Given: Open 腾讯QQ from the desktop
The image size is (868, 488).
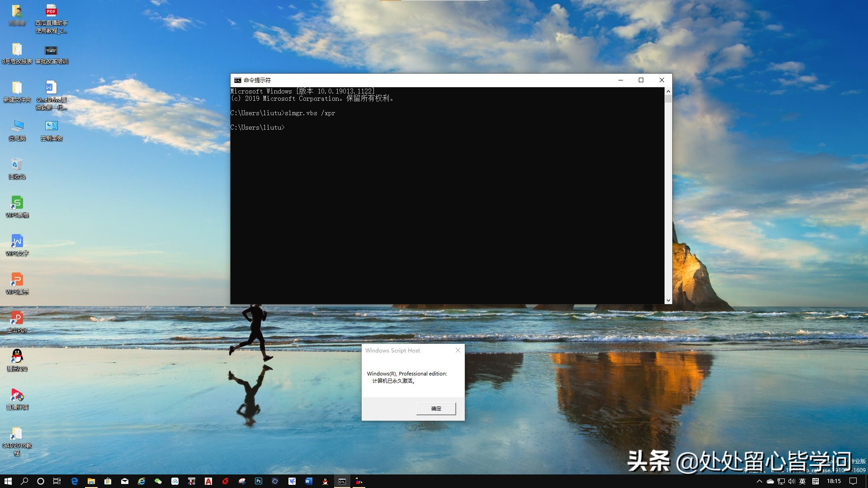Looking at the screenshot, I should (x=17, y=357).
